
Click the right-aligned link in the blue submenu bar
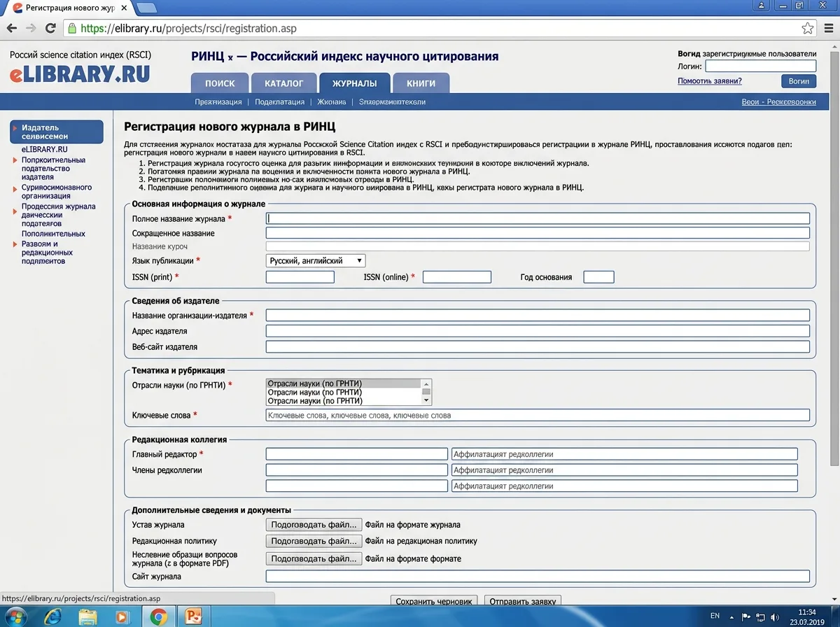coord(779,101)
